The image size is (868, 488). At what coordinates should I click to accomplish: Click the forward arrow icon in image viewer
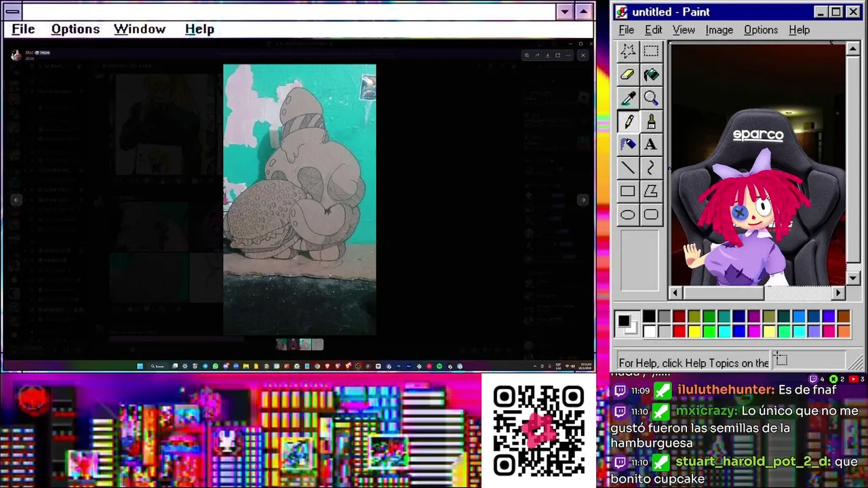[537, 56]
